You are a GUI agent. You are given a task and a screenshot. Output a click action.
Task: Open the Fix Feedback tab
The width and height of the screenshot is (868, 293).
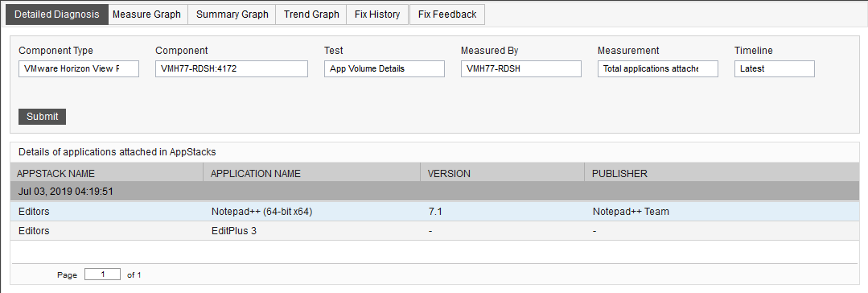click(x=447, y=14)
